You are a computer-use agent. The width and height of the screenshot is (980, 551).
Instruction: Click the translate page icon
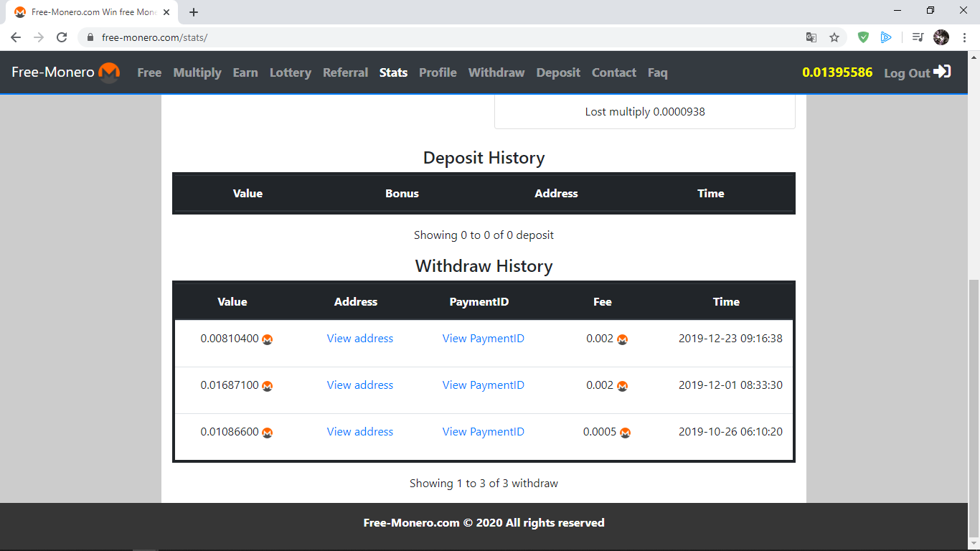tap(811, 37)
